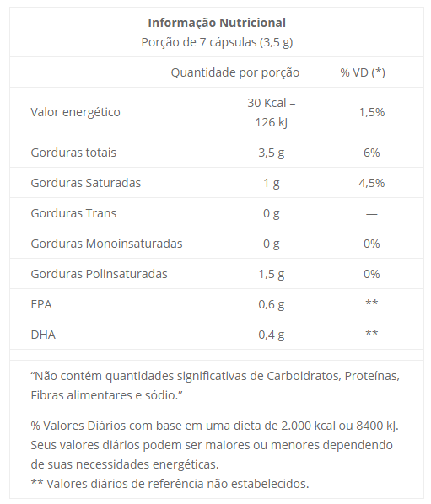Select the Gorduras Polinsaturadas row label
Viewport: 431px width, 504px height.
pyautogui.click(x=99, y=274)
